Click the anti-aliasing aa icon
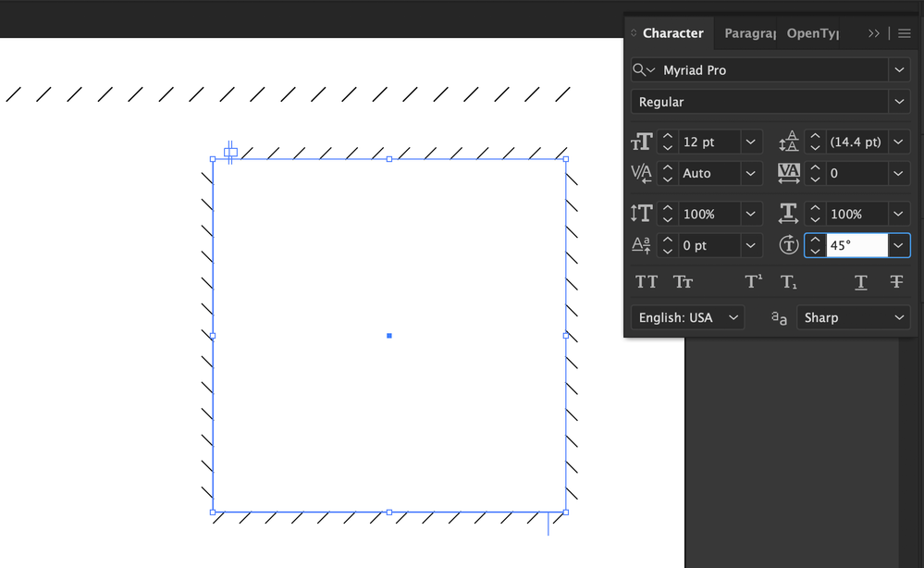The image size is (924, 568). [x=779, y=318]
